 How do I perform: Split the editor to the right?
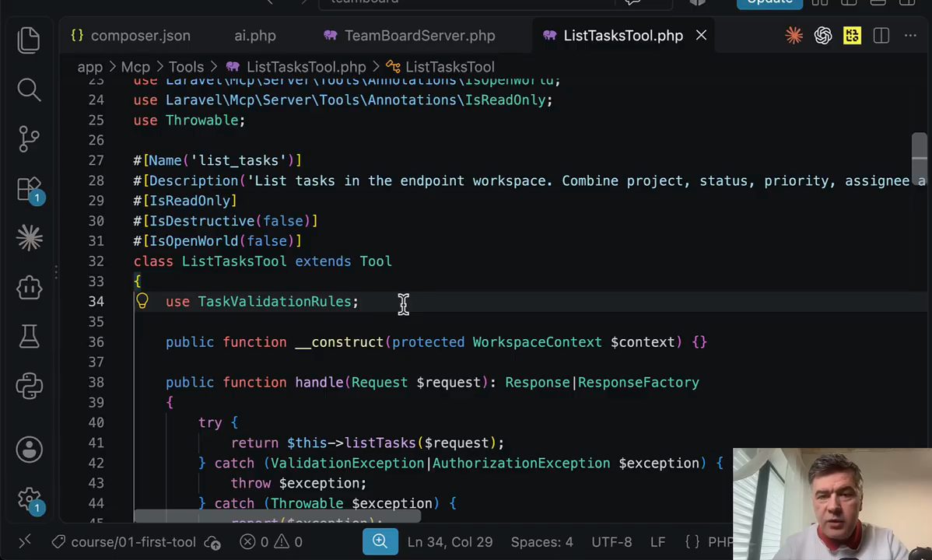(x=881, y=36)
